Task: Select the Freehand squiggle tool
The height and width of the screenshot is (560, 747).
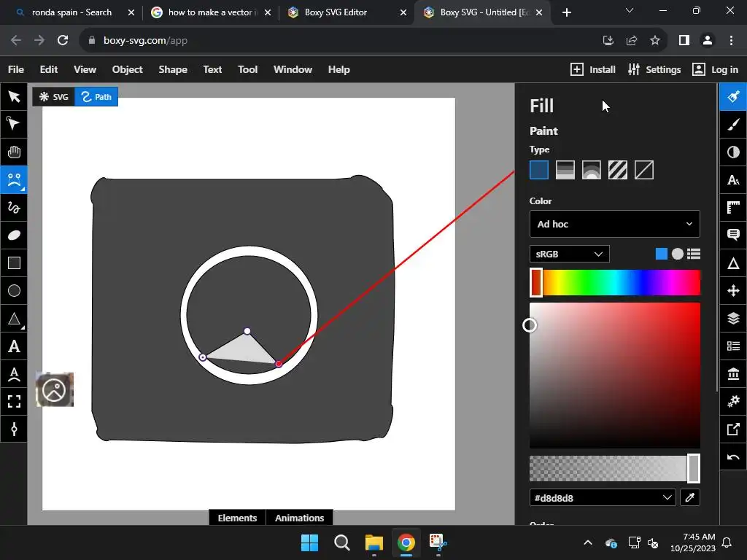Action: (x=14, y=208)
